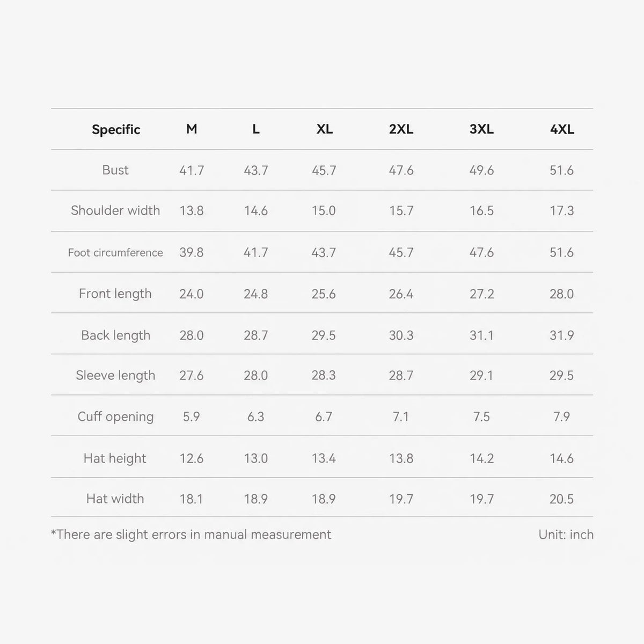Click the Back length row label
This screenshot has width=644, height=644.
click(115, 335)
